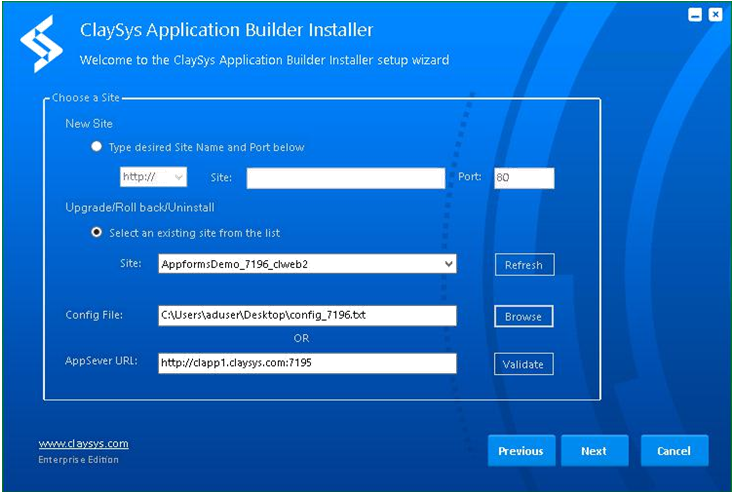Refresh the existing site list
This screenshot has height=492, width=732.
click(x=525, y=265)
